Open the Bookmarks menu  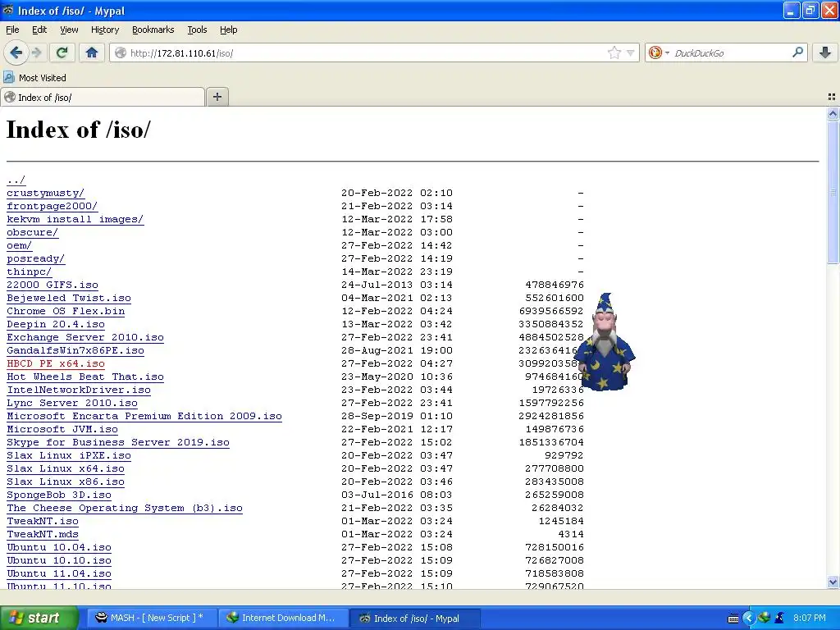tap(153, 30)
